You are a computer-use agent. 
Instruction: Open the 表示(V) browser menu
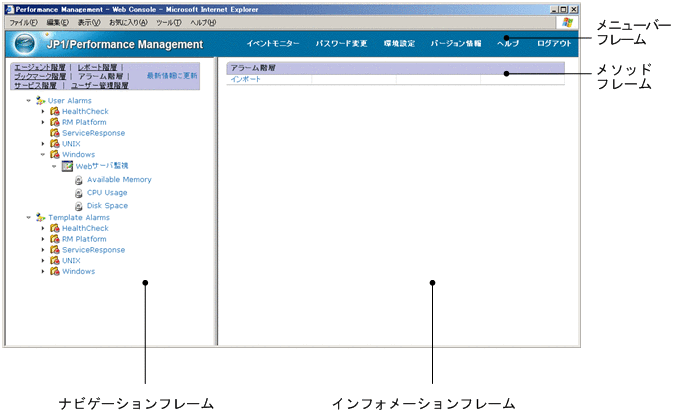click(x=89, y=22)
